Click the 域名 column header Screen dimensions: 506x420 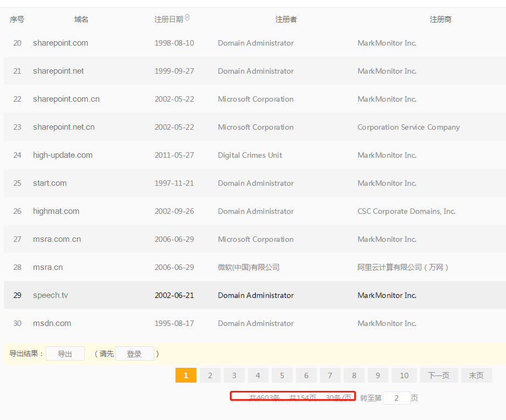81,19
